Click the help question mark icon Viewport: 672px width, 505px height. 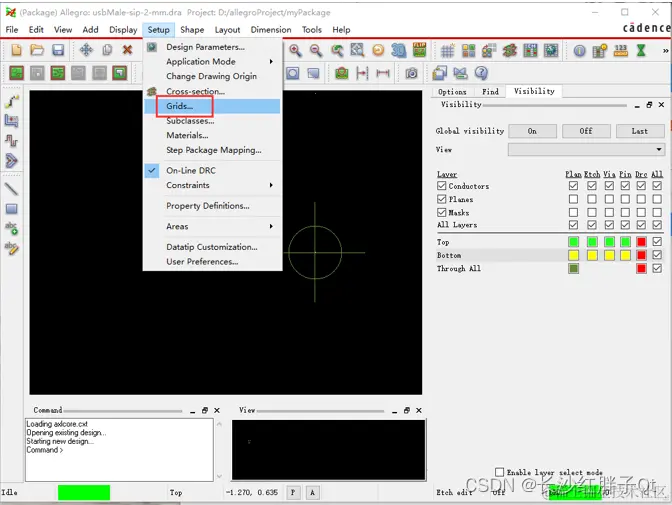(x=481, y=73)
